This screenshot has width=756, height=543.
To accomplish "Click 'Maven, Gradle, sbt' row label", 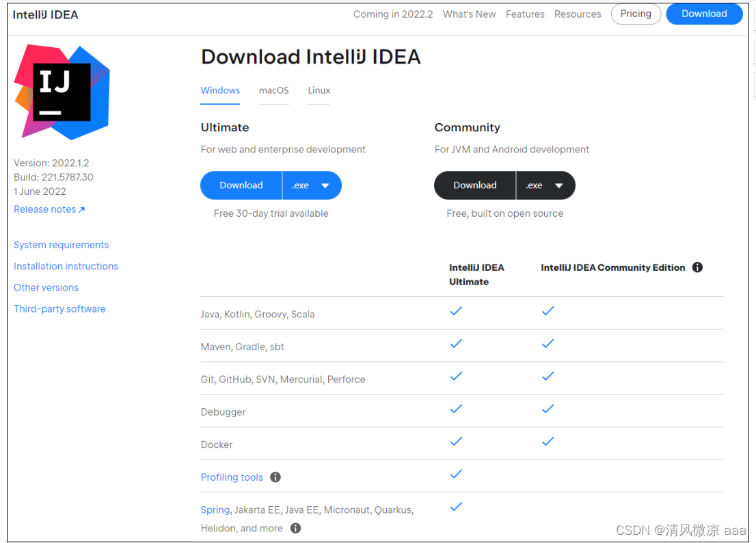I will click(x=242, y=347).
